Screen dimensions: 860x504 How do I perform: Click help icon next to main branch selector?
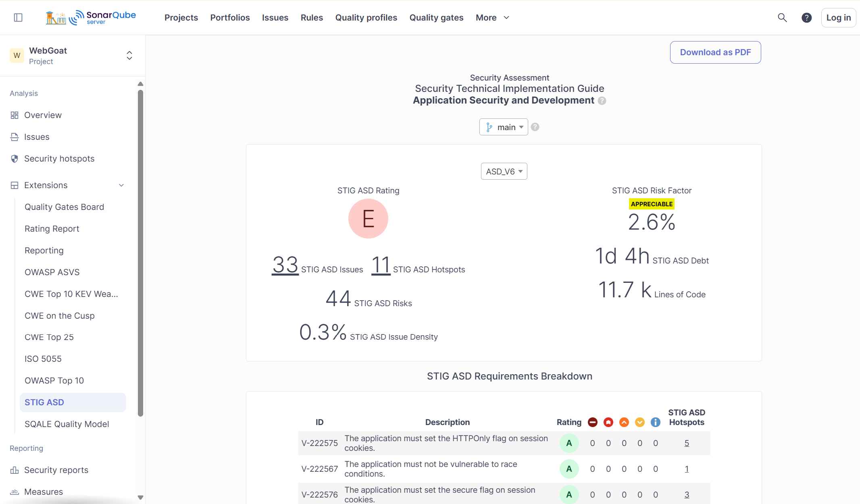pyautogui.click(x=535, y=127)
